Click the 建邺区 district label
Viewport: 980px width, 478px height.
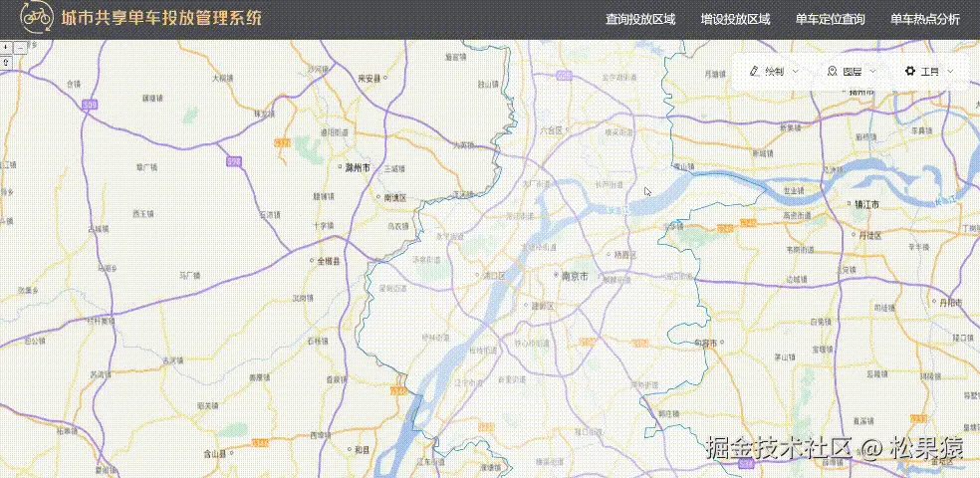coord(543,306)
